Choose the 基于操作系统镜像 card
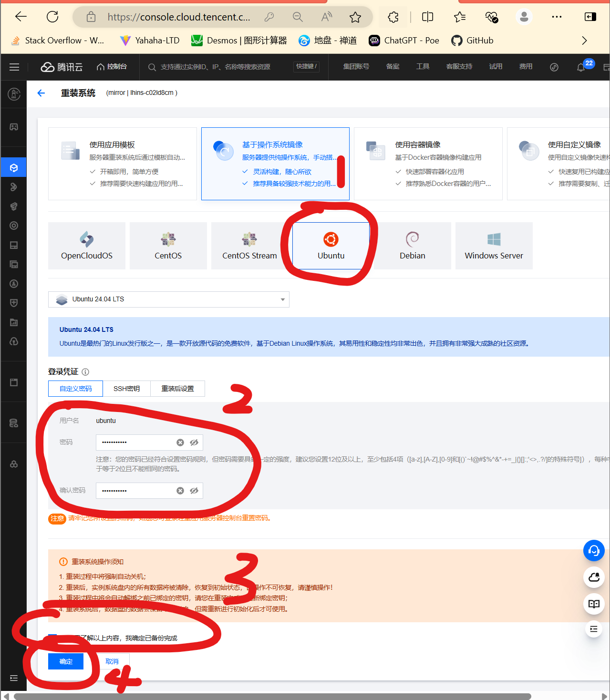The height and width of the screenshot is (700, 610). pos(275,164)
